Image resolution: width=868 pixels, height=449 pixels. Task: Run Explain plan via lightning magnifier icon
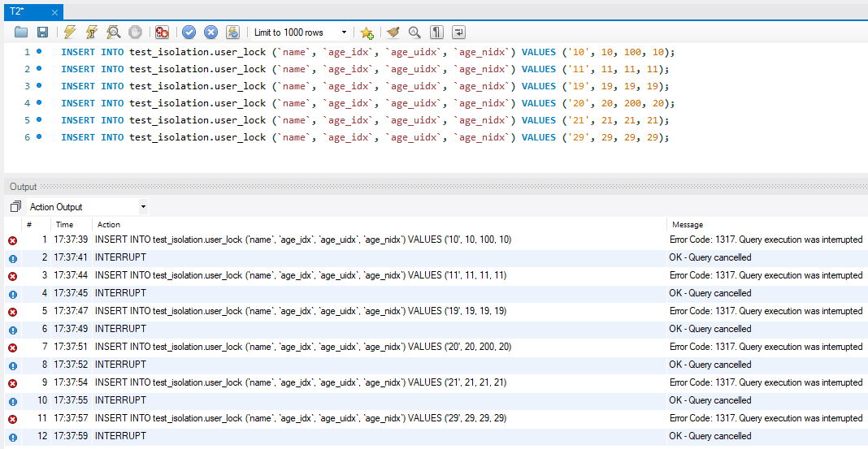(x=114, y=32)
